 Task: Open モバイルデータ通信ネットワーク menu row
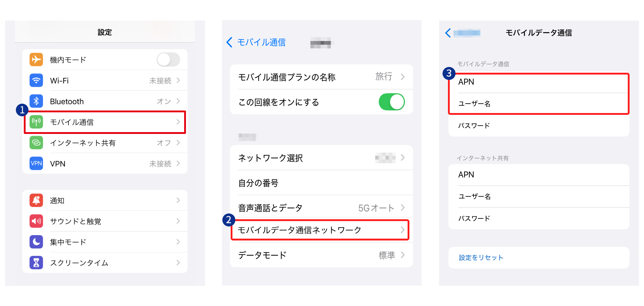(x=320, y=230)
